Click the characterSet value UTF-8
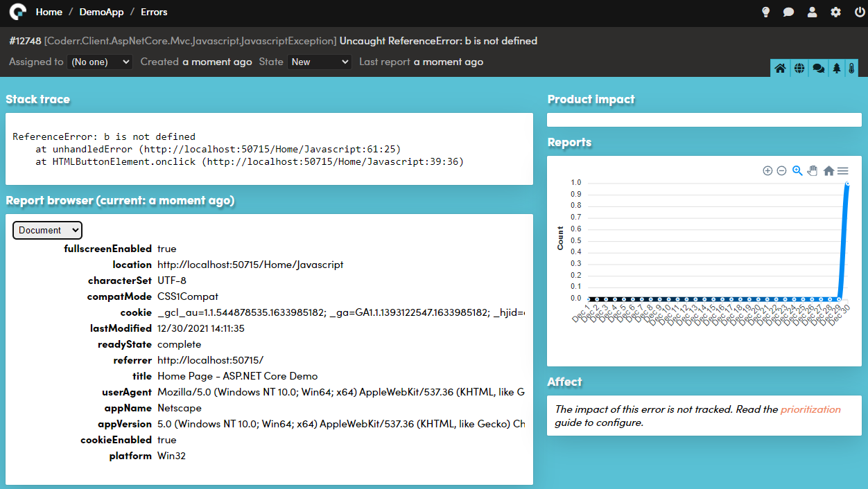 tap(172, 281)
